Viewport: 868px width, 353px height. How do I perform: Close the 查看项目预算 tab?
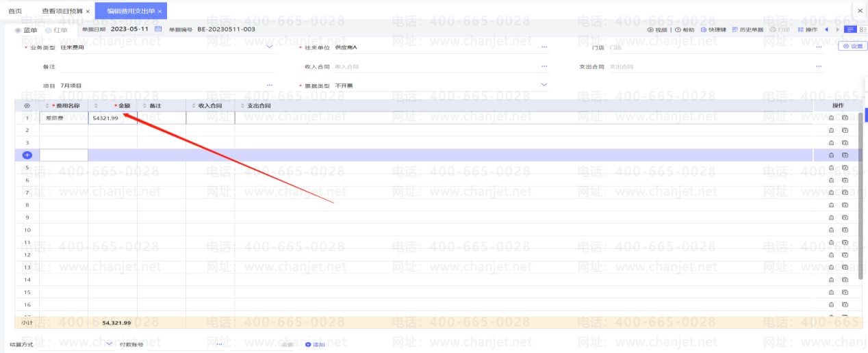click(88, 12)
